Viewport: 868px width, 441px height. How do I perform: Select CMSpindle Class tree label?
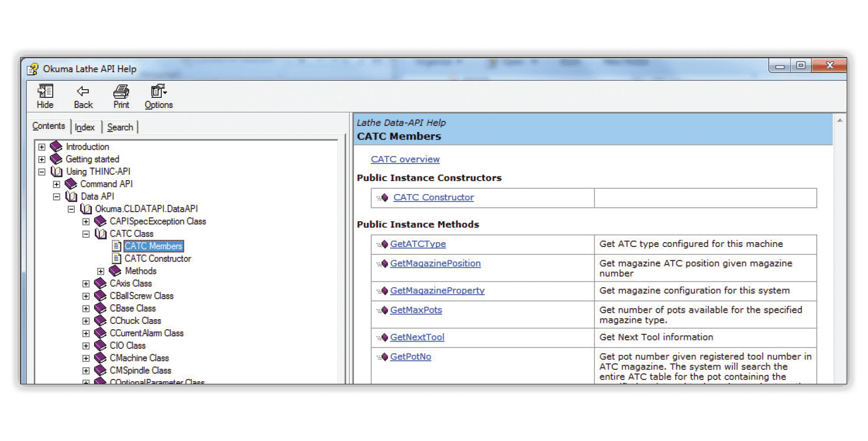pos(140,370)
